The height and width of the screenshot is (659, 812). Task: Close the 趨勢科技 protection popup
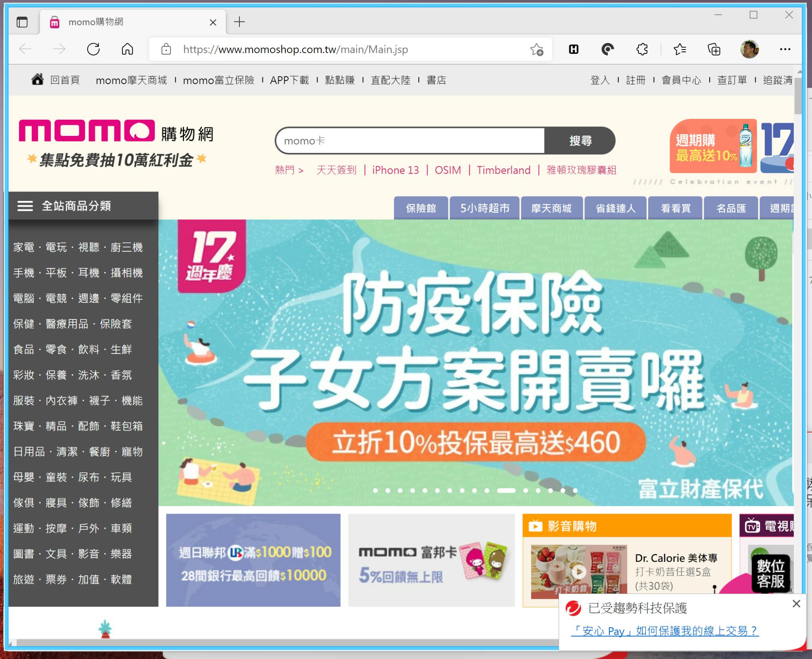tap(796, 604)
